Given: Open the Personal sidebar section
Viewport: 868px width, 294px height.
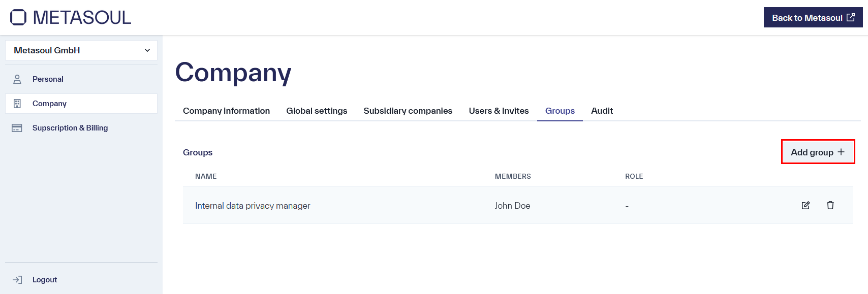Looking at the screenshot, I should [x=81, y=79].
